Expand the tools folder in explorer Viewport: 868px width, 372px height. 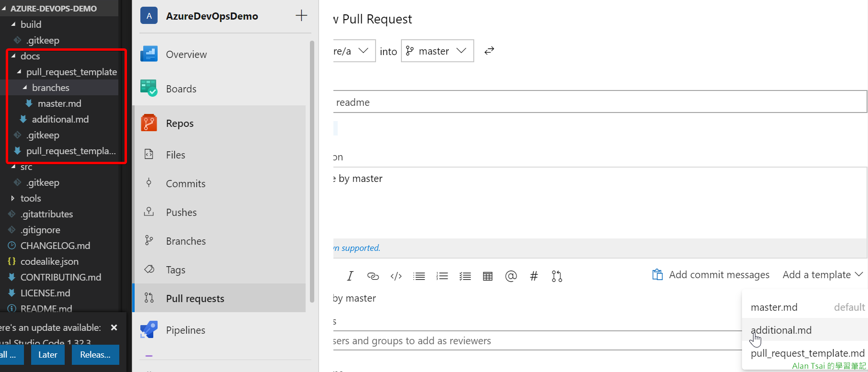click(x=13, y=198)
